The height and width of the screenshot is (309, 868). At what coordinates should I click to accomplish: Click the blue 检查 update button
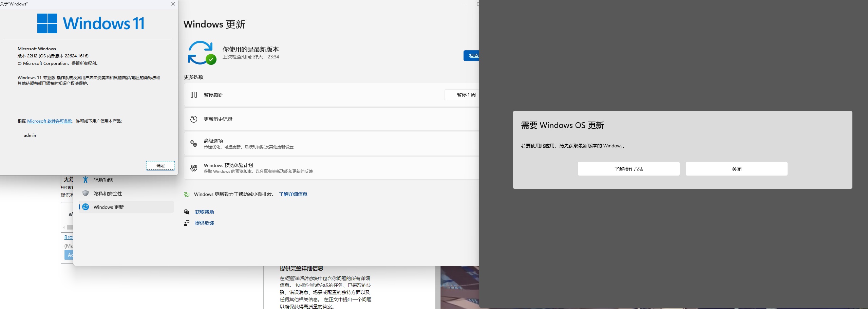point(471,56)
